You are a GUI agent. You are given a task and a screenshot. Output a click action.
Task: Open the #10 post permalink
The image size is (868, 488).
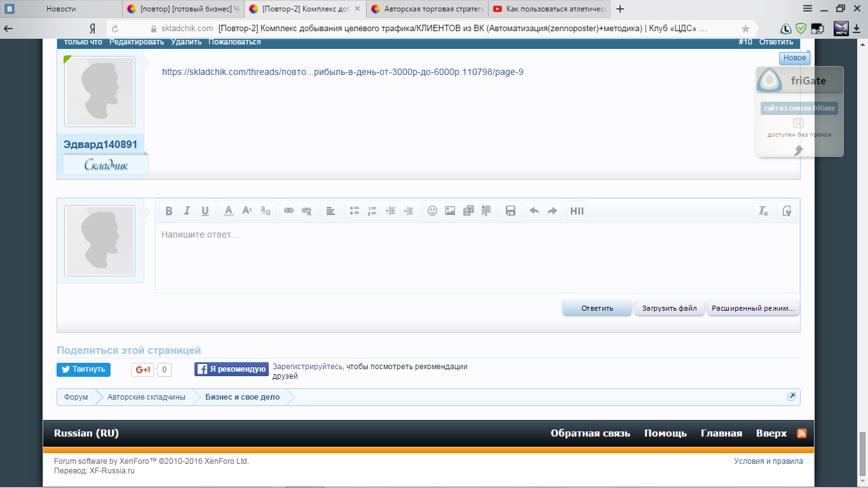[745, 42]
